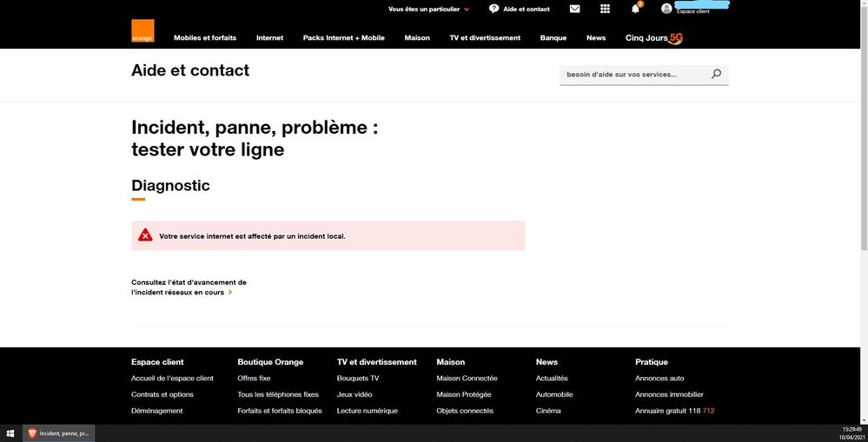This screenshot has height=442, width=868.
Task: Open Packs Internet + Mobile menu
Action: pyautogui.click(x=344, y=37)
